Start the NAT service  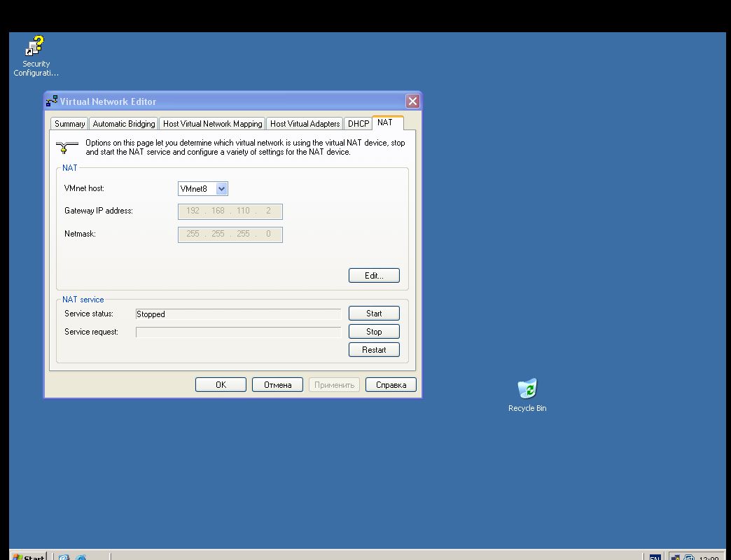click(x=374, y=314)
